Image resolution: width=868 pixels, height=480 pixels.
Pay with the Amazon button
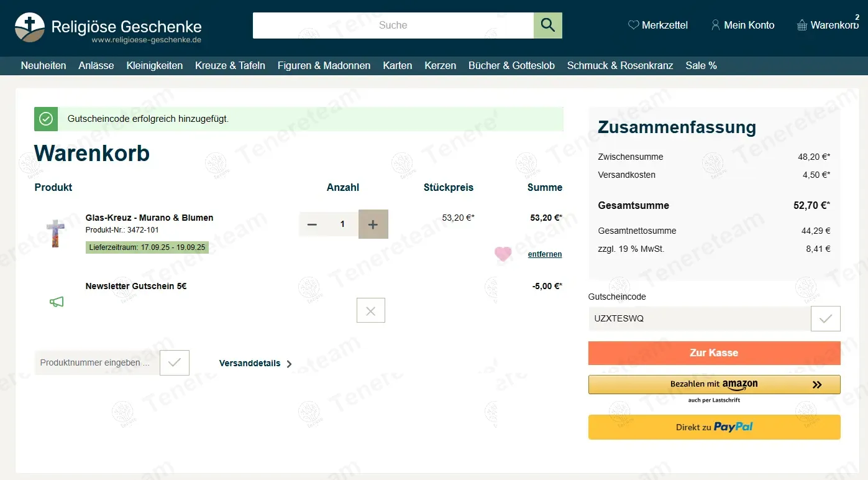(x=715, y=384)
